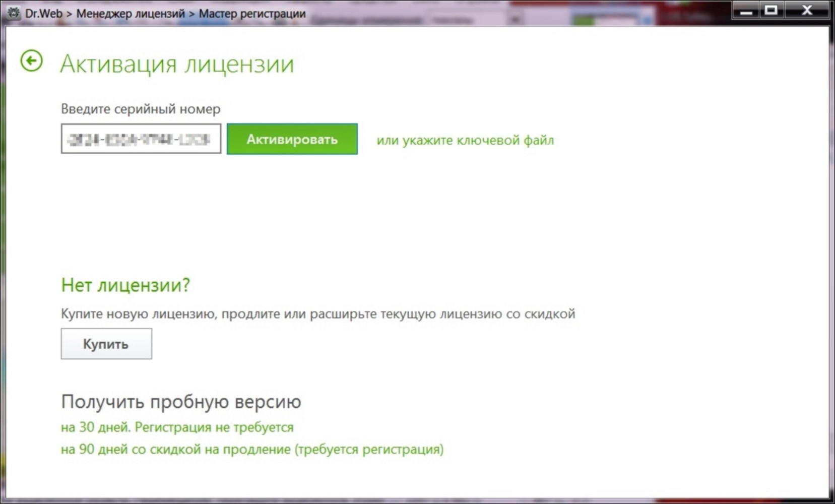The height and width of the screenshot is (504, 835).
Task: Click the Купить button
Action: click(x=106, y=344)
